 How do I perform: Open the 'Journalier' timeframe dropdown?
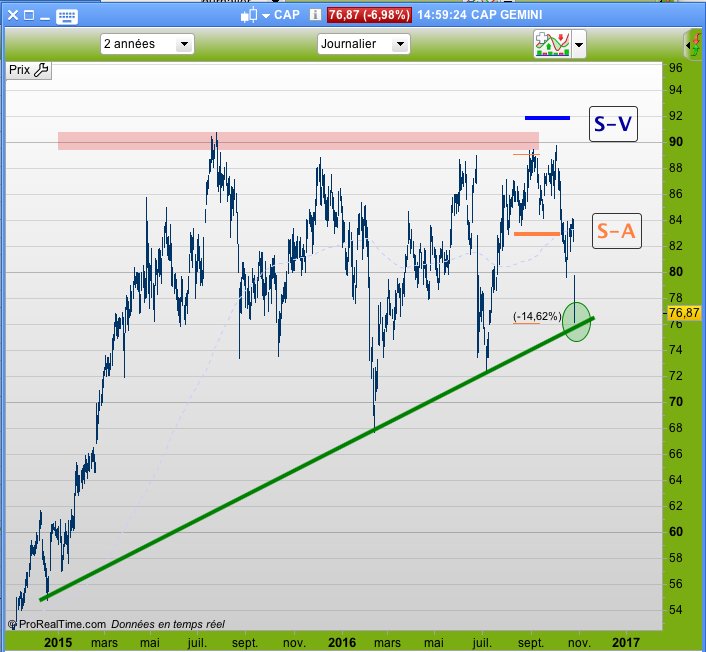tap(363, 44)
